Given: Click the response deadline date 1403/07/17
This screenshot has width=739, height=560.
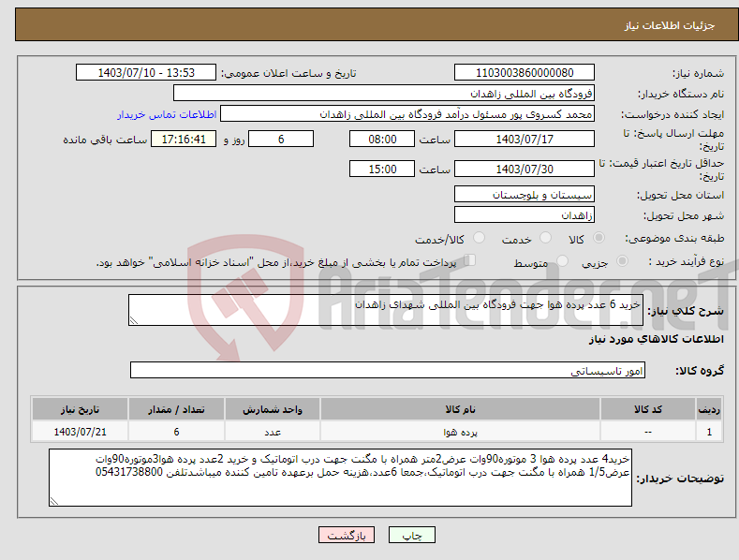Looking at the screenshot, I should [x=525, y=139].
